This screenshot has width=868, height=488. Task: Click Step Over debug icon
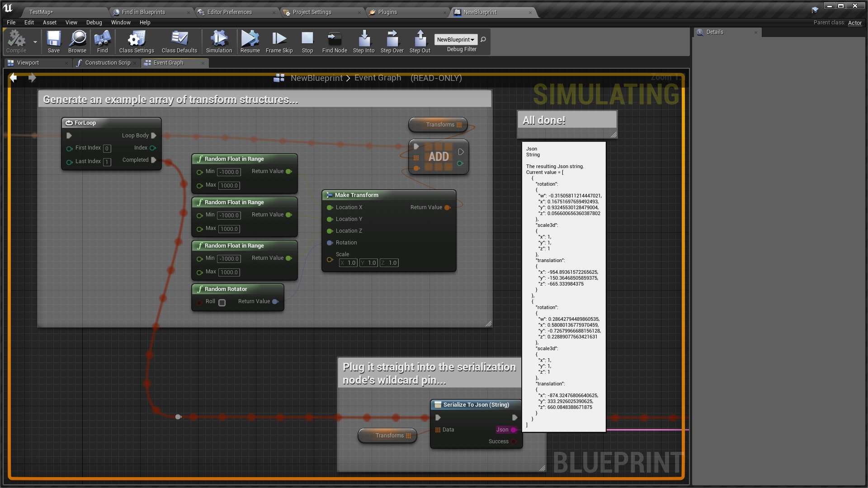click(392, 42)
